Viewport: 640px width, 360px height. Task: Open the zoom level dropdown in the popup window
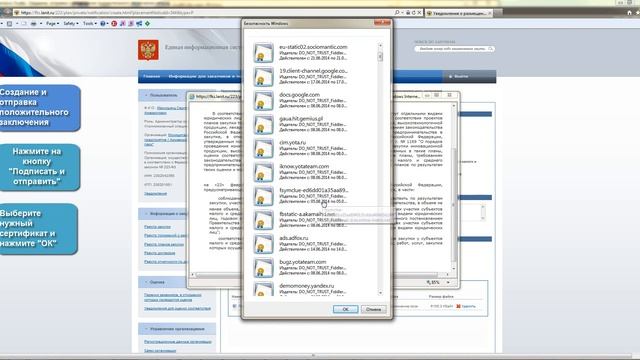tap(448, 282)
